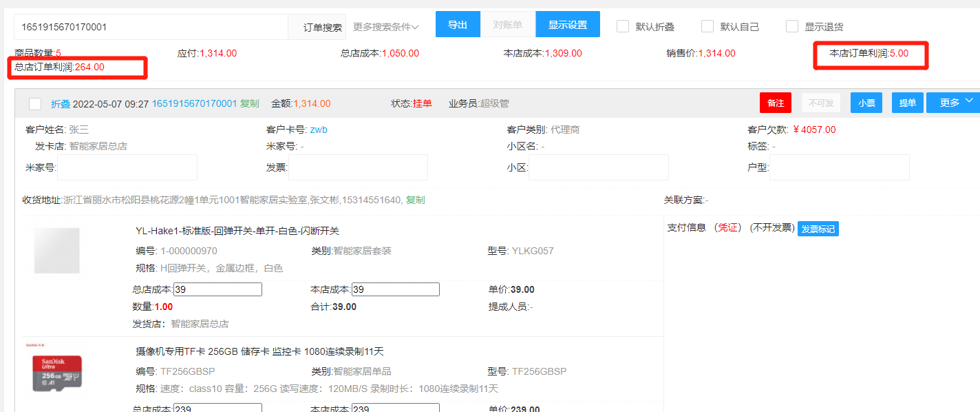The image size is (980, 412).
Task: Click the 米家号 input field
Action: [127, 167]
